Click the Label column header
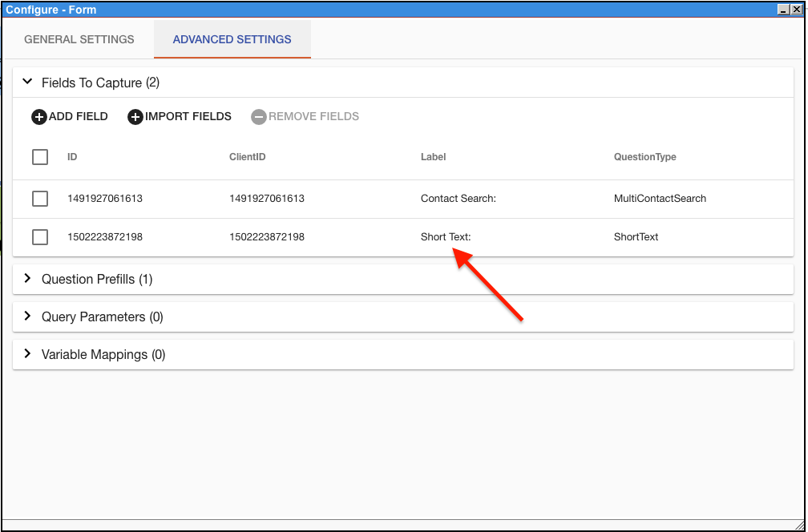The width and height of the screenshot is (808, 532). coord(433,157)
